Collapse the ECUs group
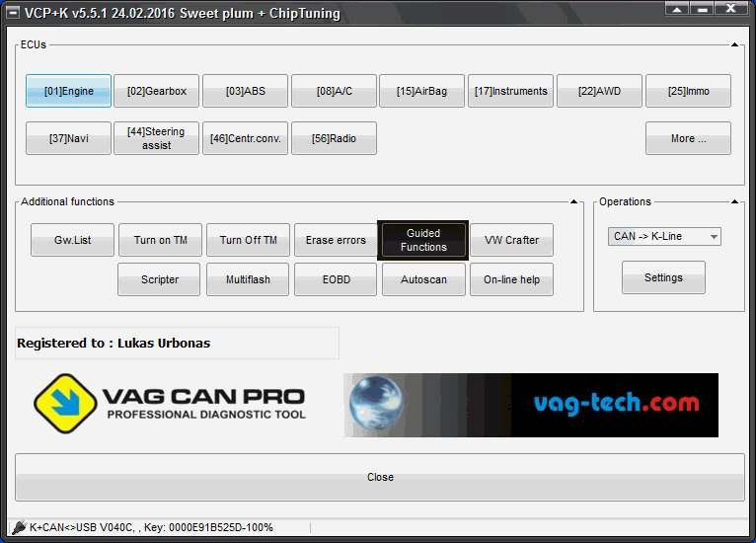 735,44
